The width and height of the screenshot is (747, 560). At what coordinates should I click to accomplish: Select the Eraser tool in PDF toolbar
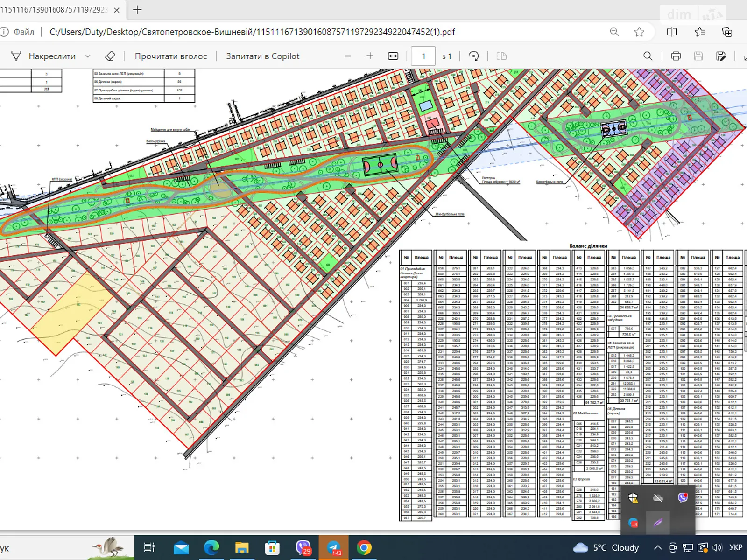(x=110, y=56)
